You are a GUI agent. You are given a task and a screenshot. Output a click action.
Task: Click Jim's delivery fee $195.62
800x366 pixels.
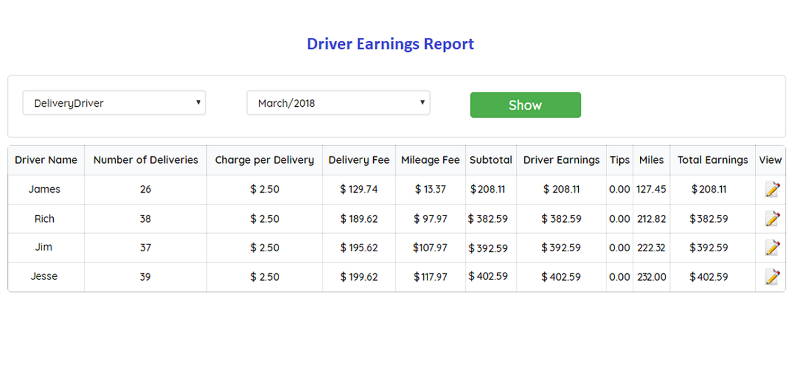coord(359,248)
